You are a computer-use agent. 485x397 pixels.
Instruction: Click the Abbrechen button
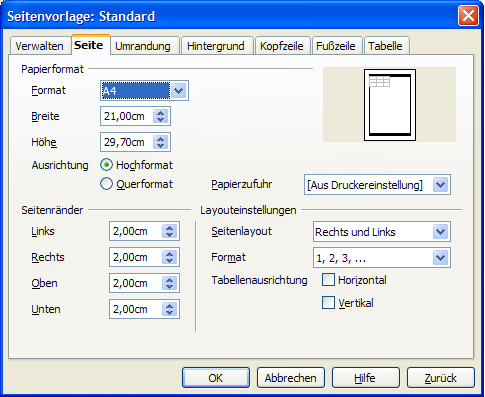(x=291, y=378)
